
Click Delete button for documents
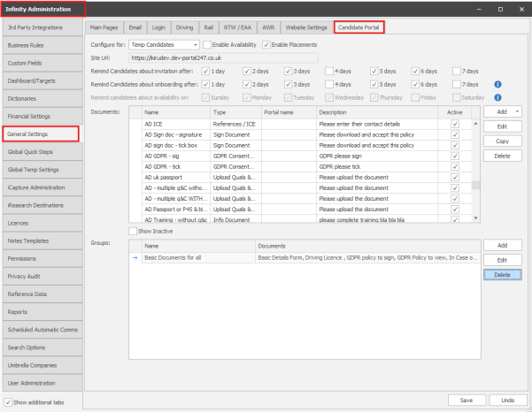point(503,156)
